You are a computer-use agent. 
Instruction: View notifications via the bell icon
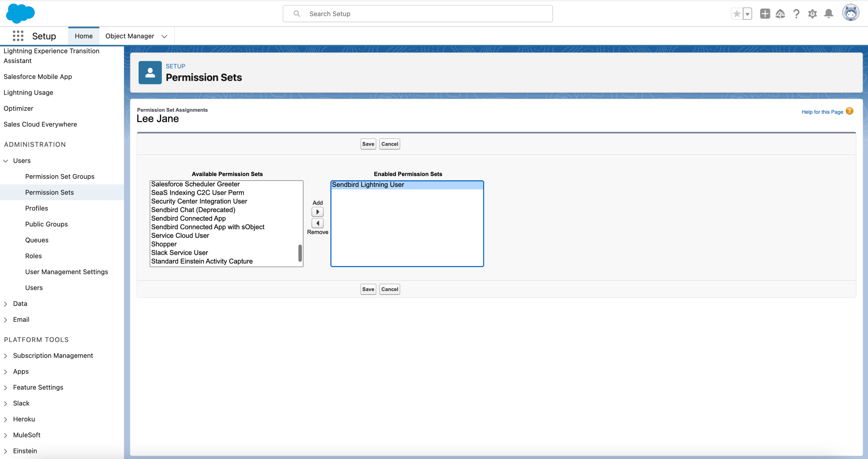pos(829,14)
